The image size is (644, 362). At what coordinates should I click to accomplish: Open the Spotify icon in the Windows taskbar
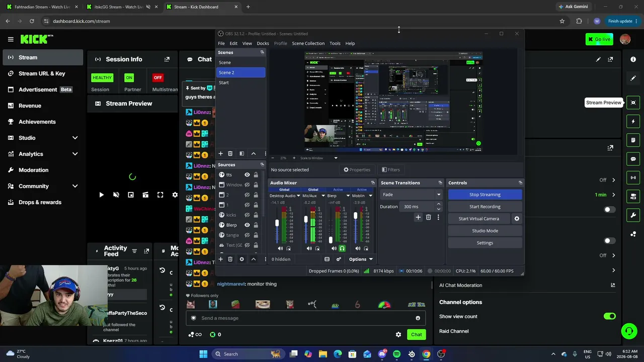396,354
